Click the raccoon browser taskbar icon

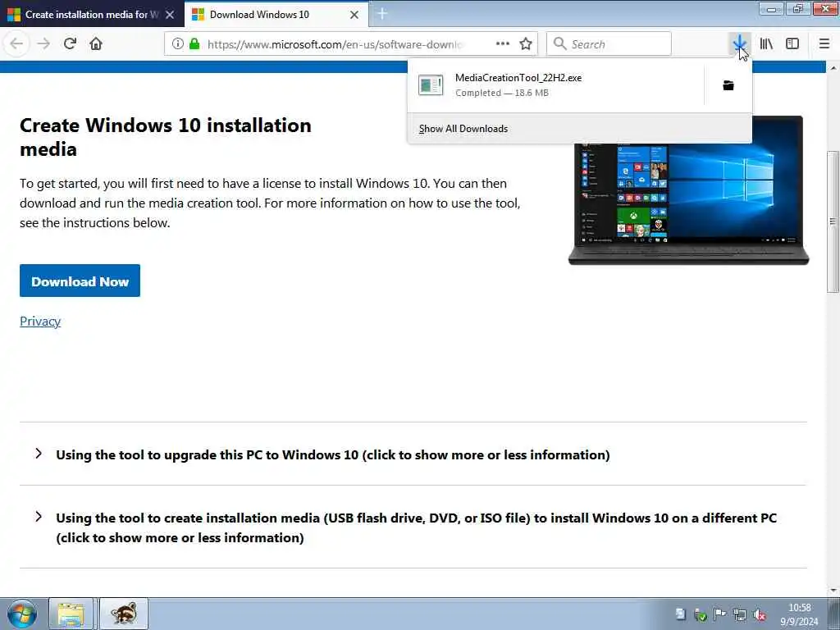(x=124, y=614)
